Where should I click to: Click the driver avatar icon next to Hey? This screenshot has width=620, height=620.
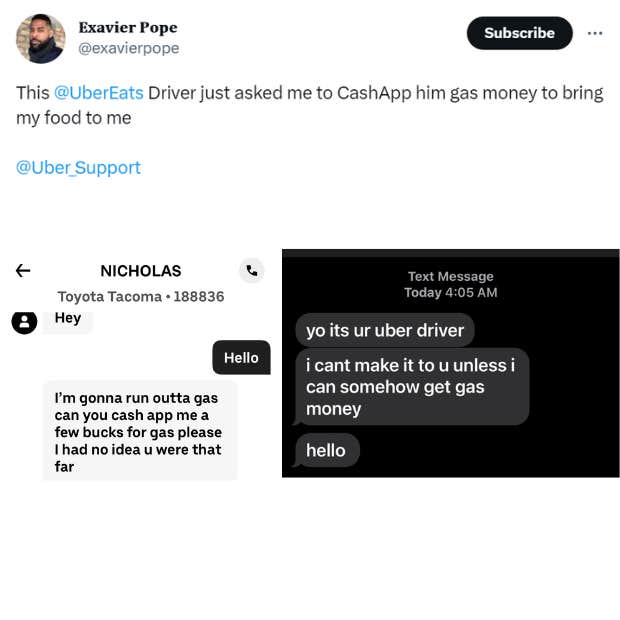(24, 321)
